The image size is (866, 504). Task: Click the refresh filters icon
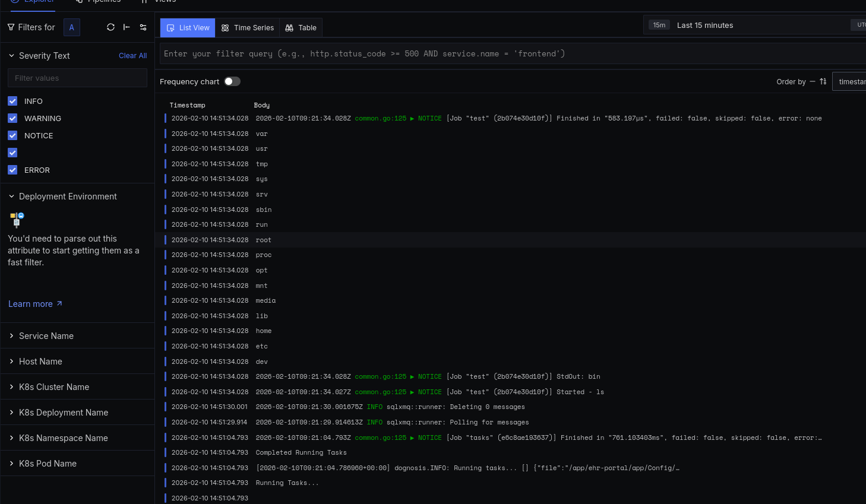pyautogui.click(x=110, y=27)
